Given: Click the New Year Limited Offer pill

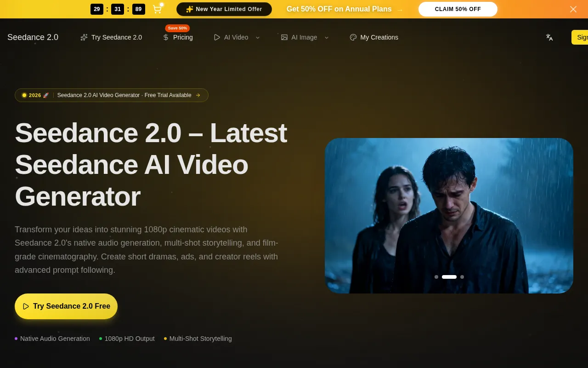Looking at the screenshot, I should [224, 9].
